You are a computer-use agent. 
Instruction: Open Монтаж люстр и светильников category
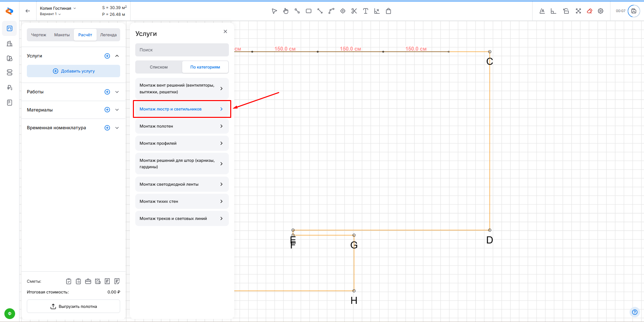click(182, 109)
